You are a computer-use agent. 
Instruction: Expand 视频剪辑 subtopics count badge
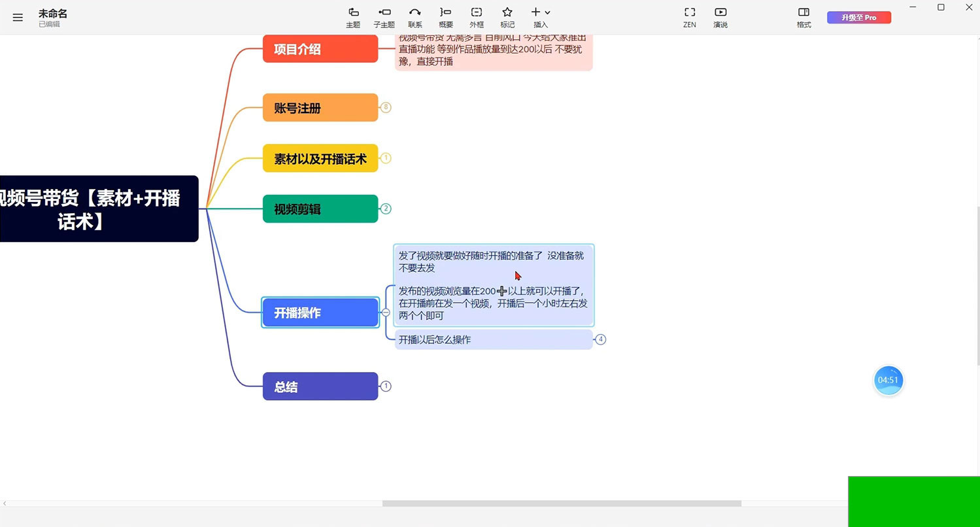386,209
